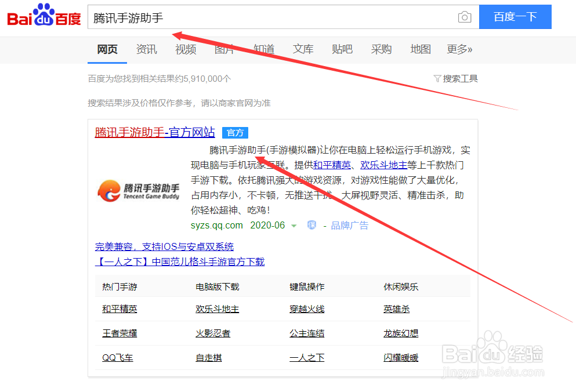Expand the arrow next to 2020-06

[294, 226]
